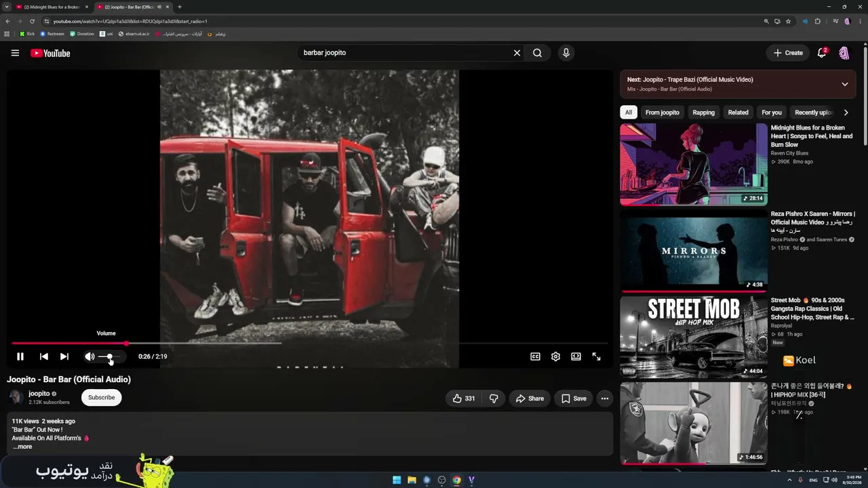This screenshot has width=868, height=488.
Task: Create a new video or post
Action: click(788, 53)
